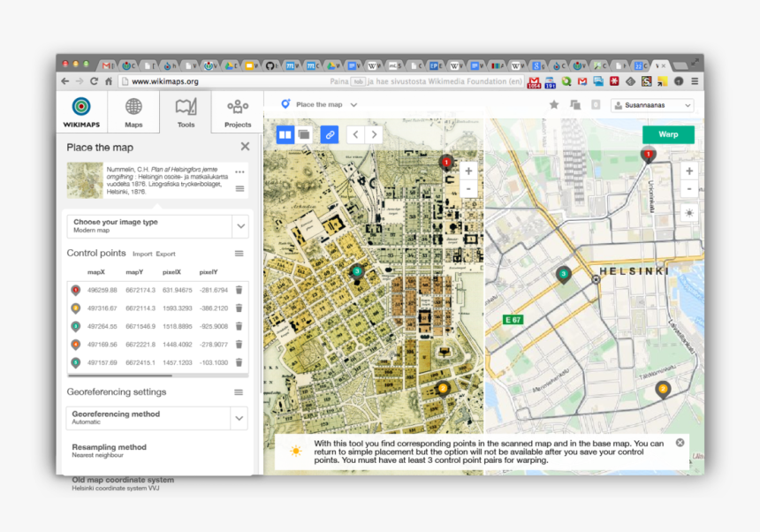This screenshot has width=760, height=532.
Task: Open the Susannaanas user dropdown
Action: (x=652, y=105)
